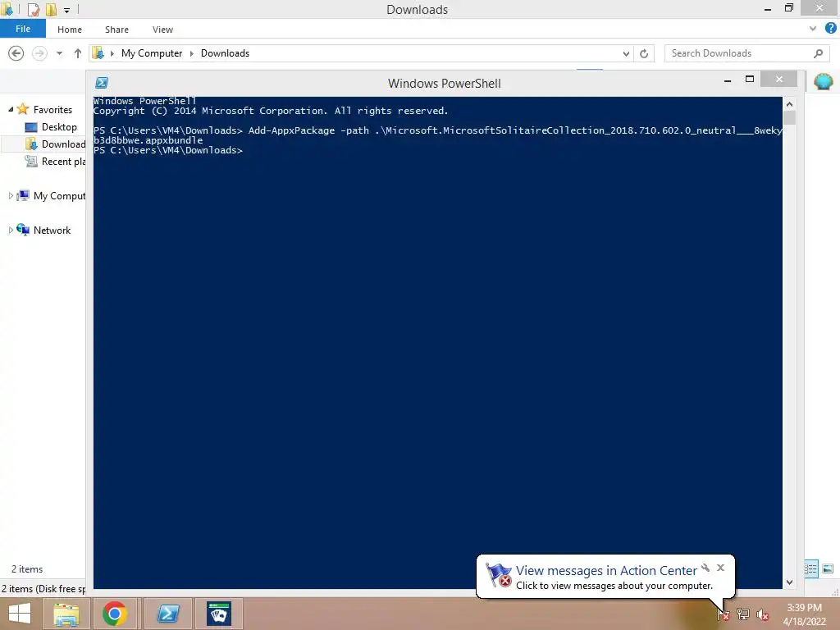Switch to large icons view layout
Viewport: 840px width, 630px height.
pos(828,568)
